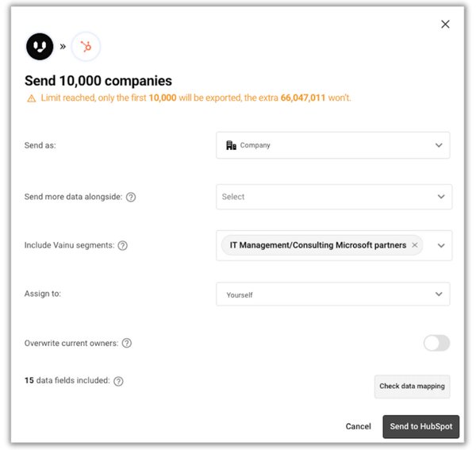Click the Check data mapping button

point(412,387)
